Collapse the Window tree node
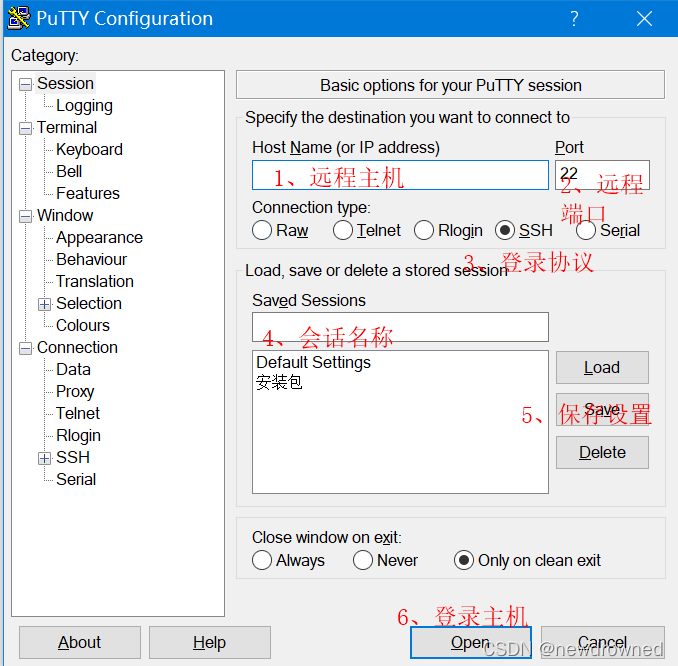 click(26, 216)
